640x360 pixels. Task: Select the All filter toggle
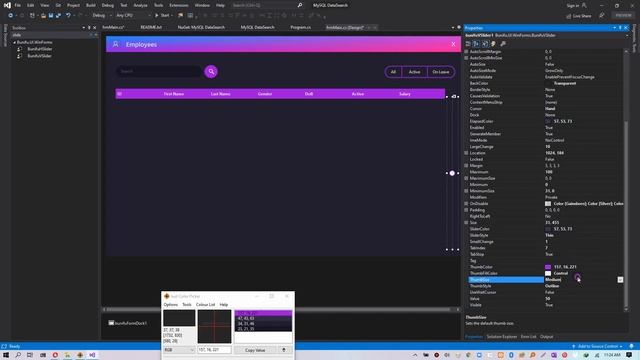click(x=393, y=72)
